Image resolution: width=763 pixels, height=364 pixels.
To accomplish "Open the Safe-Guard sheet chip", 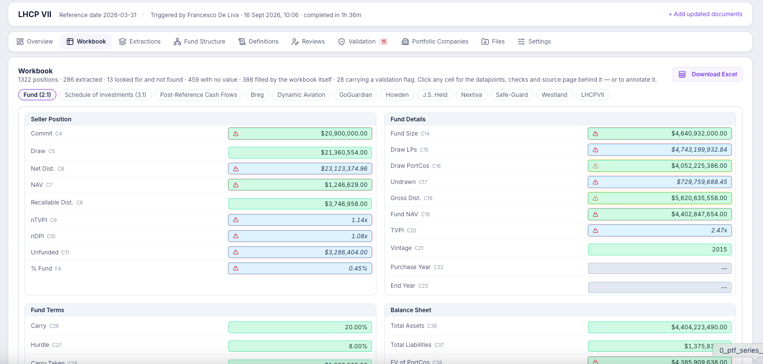I will [x=511, y=95].
